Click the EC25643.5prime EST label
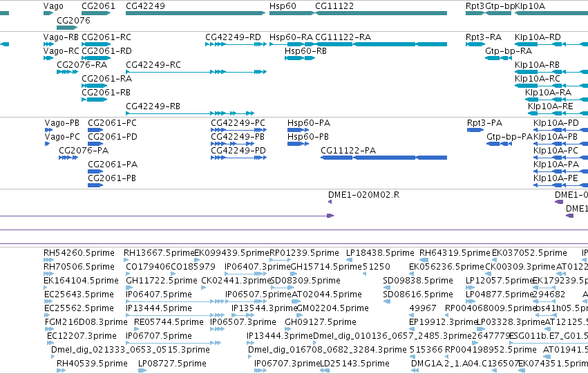 coord(79,294)
